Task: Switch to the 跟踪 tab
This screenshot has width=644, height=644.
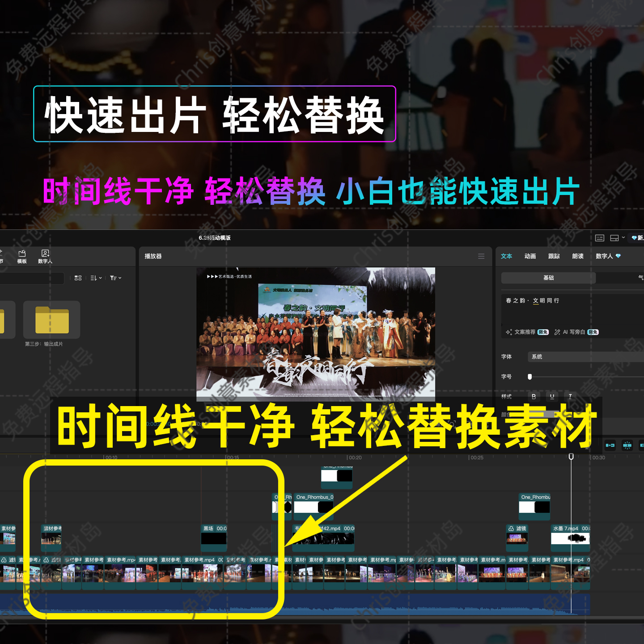Action: (554, 256)
